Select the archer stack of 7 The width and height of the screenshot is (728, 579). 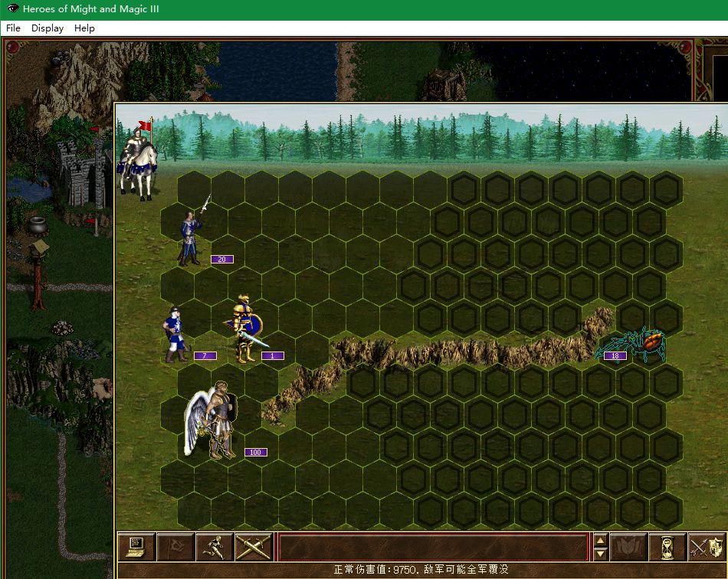coord(175,334)
